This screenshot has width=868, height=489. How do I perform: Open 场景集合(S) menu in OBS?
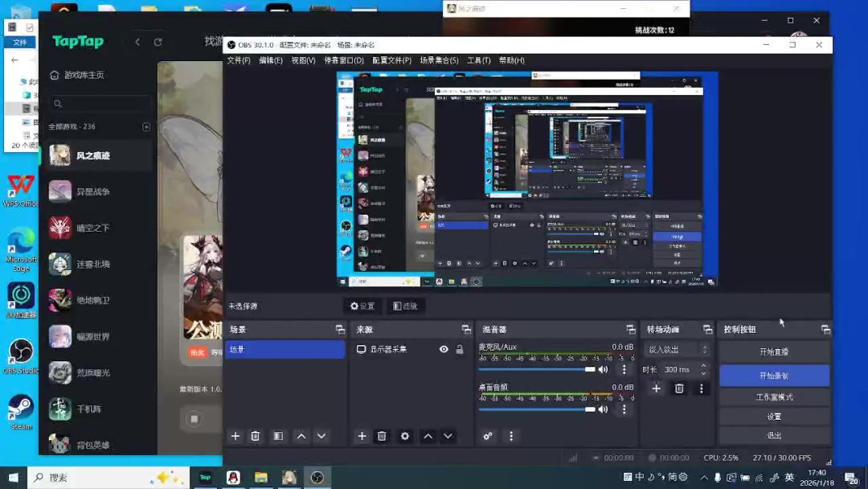pos(439,60)
